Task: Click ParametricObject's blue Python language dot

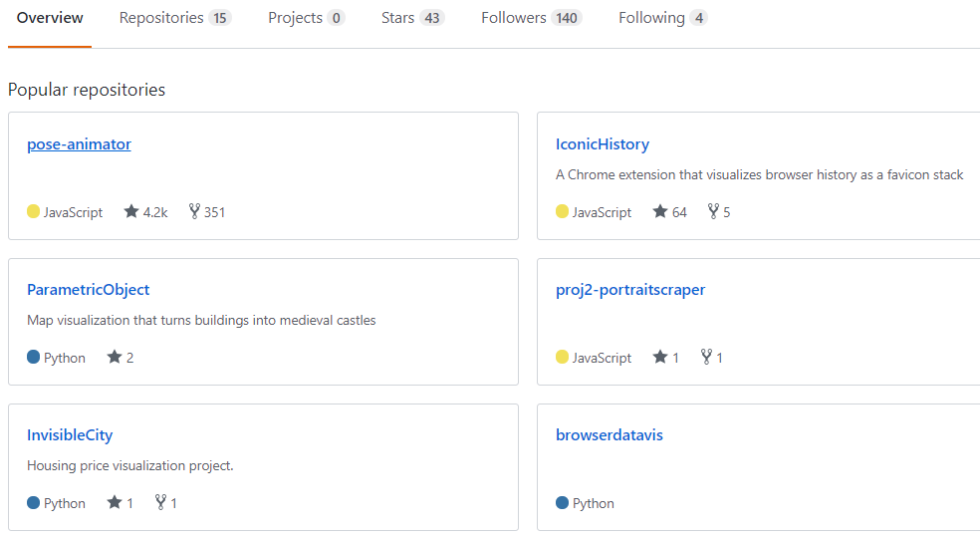Action: coord(33,357)
